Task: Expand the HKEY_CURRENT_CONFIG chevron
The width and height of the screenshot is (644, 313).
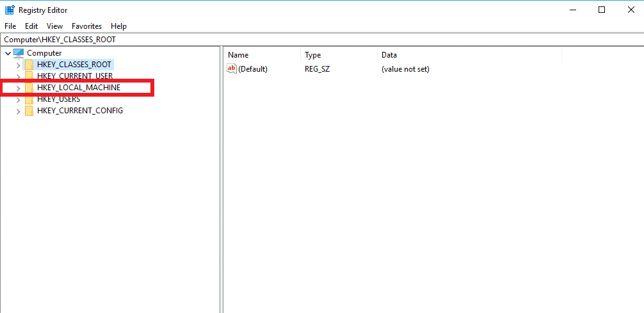Action: click(18, 111)
